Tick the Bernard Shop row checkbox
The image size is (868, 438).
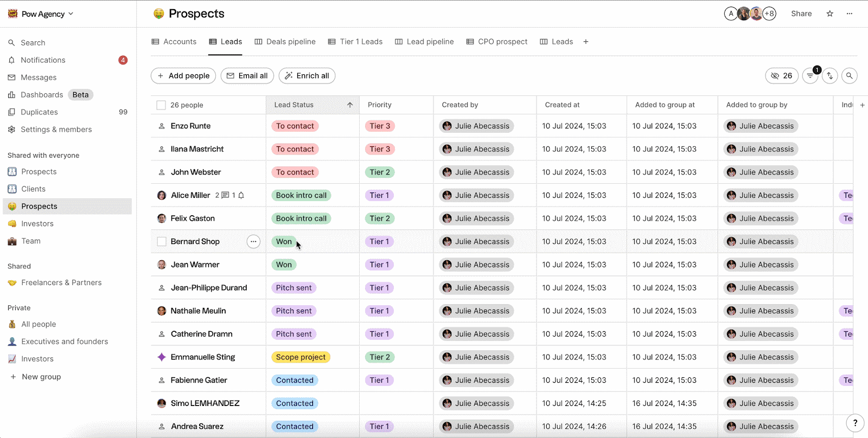(162, 242)
